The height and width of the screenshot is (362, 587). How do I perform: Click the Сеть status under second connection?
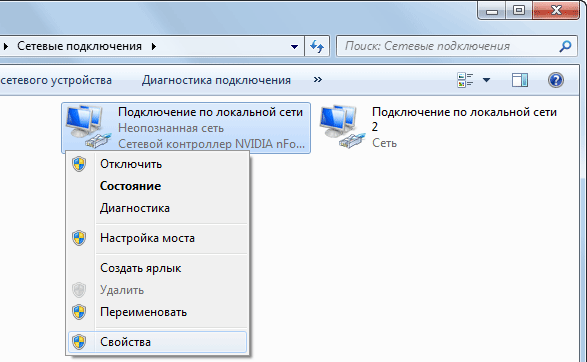tap(384, 143)
